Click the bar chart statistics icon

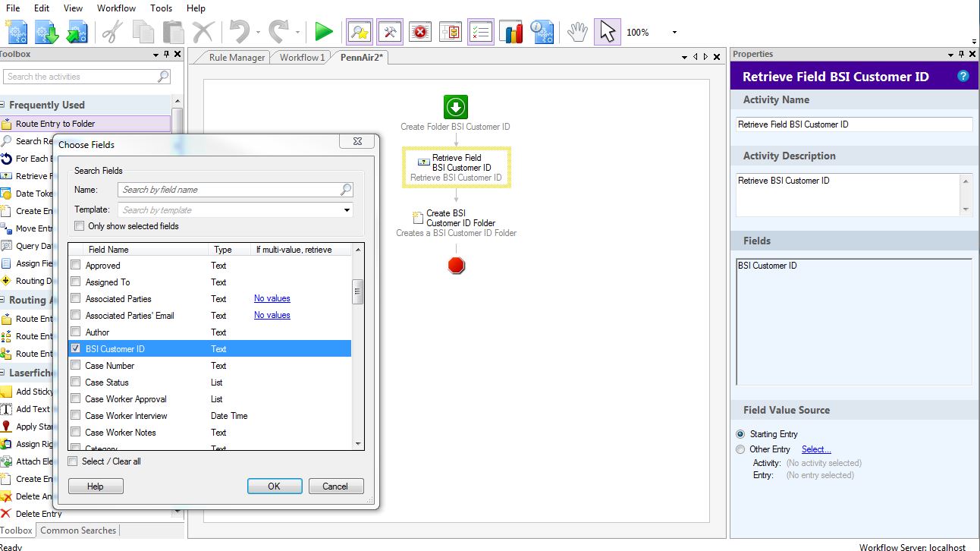pos(512,32)
